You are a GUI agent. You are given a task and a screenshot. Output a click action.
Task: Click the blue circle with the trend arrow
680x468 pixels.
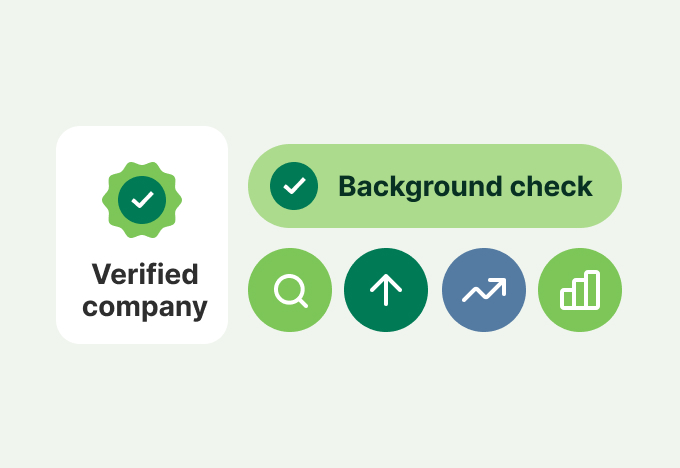[484, 290]
